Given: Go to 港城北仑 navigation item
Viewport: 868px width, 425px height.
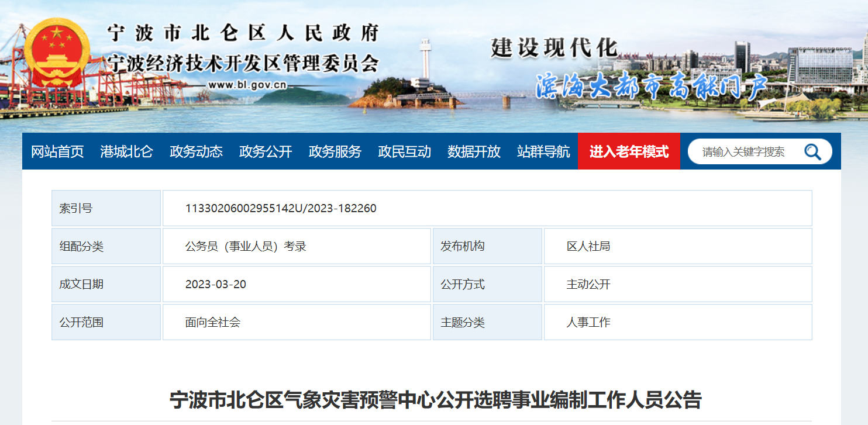Looking at the screenshot, I should (126, 152).
